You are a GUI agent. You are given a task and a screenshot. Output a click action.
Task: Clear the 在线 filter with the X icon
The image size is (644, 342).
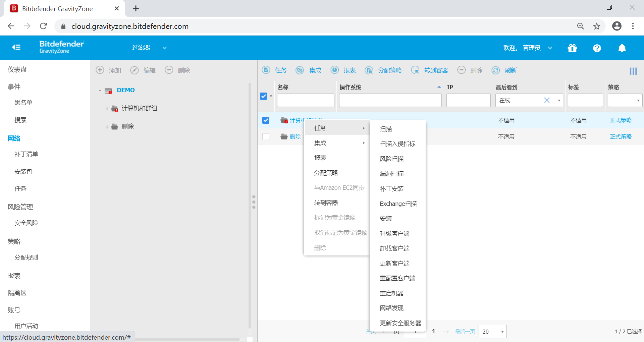click(547, 100)
